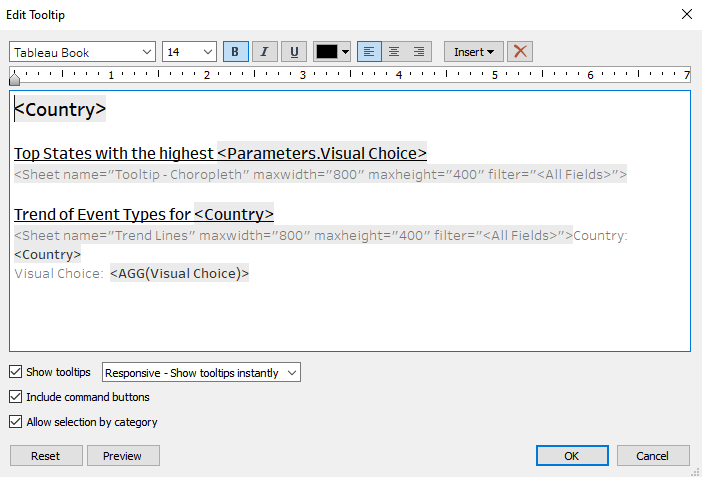702x477 pixels.
Task: Toggle Bold formatting button
Action: coord(236,52)
